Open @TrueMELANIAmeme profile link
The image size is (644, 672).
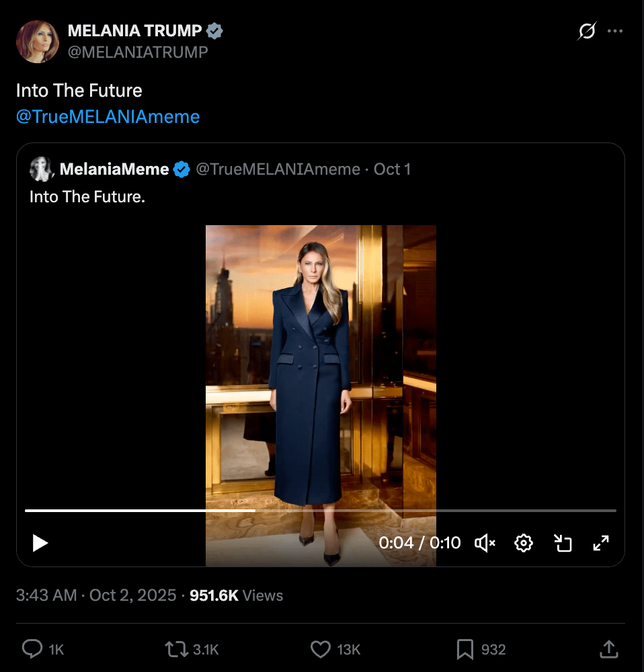coord(108,116)
